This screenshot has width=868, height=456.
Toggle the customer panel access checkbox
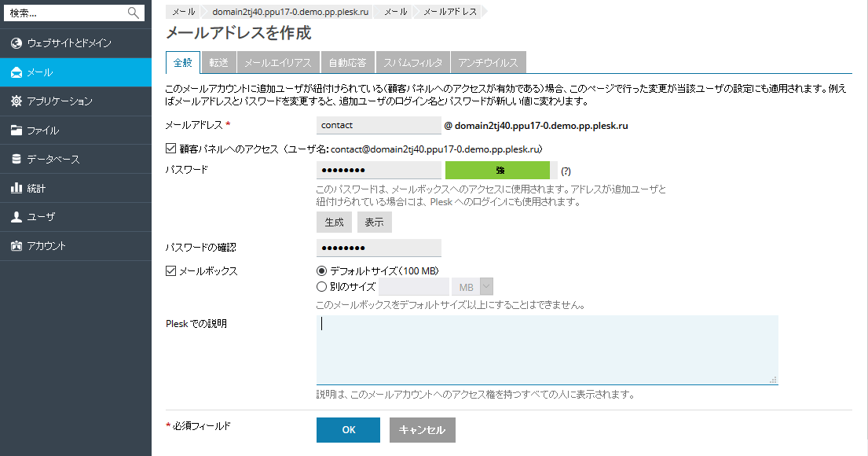coord(171,148)
